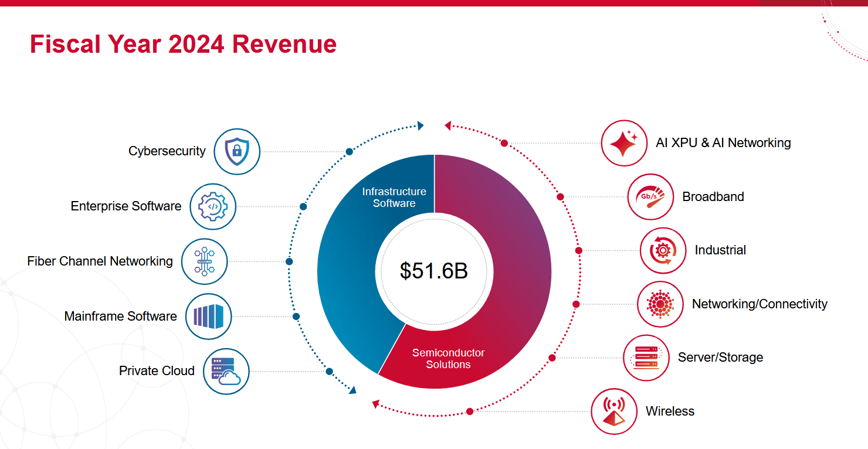The width and height of the screenshot is (868, 449).
Task: Click the Cybersecurity text label
Action: [x=166, y=151]
